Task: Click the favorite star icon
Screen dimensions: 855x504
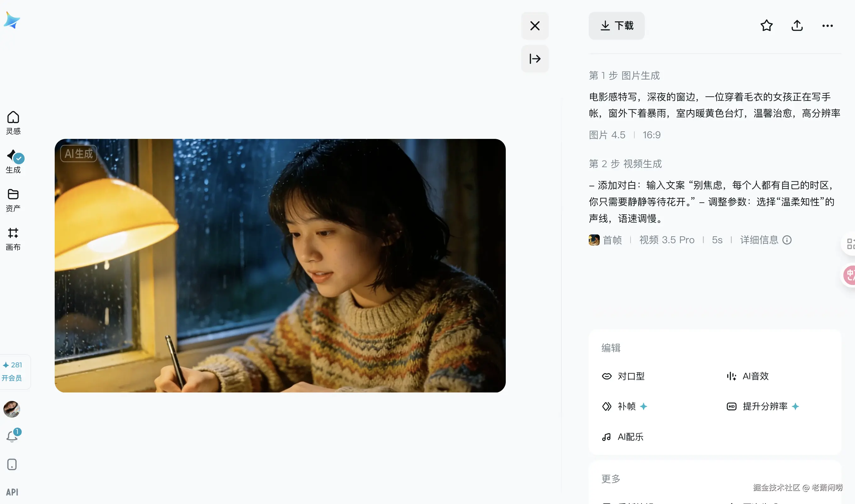Action: tap(766, 26)
